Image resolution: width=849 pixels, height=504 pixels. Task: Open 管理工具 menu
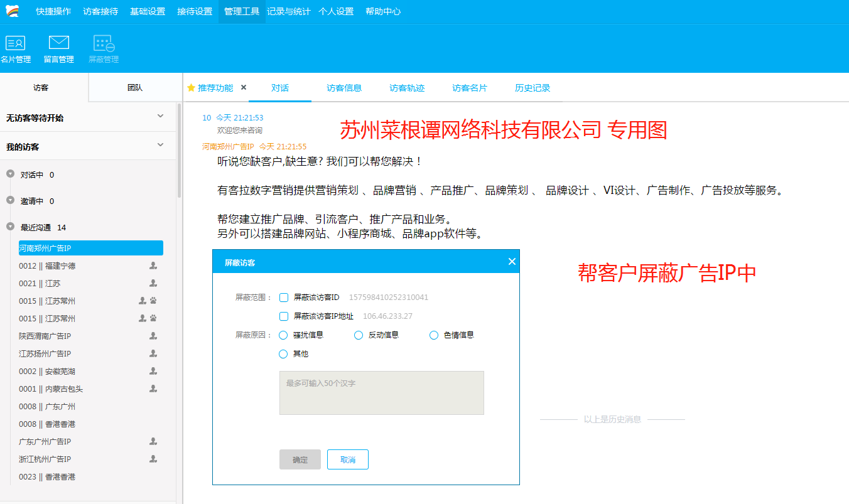pos(242,11)
